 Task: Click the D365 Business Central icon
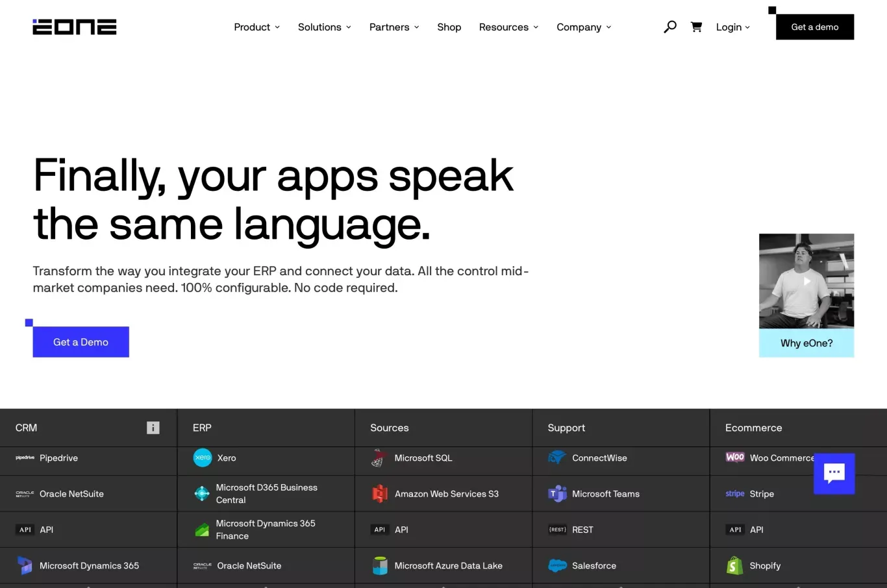[x=202, y=494]
